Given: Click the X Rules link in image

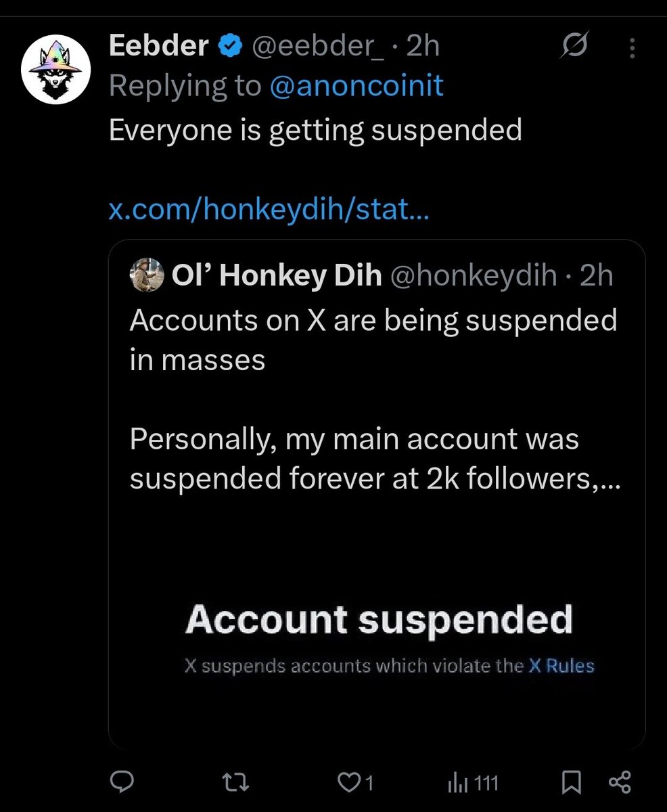Looking at the screenshot, I should point(561,666).
